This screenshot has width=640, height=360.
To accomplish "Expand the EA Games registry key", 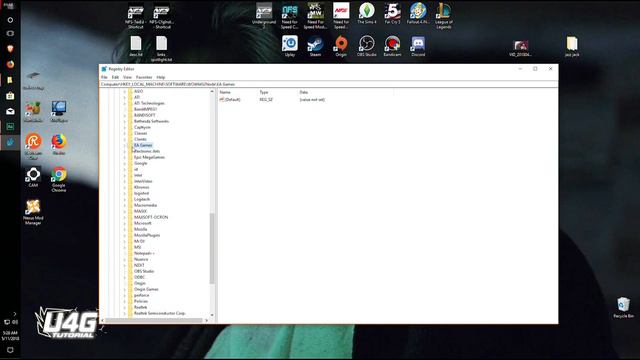I will click(x=124, y=145).
